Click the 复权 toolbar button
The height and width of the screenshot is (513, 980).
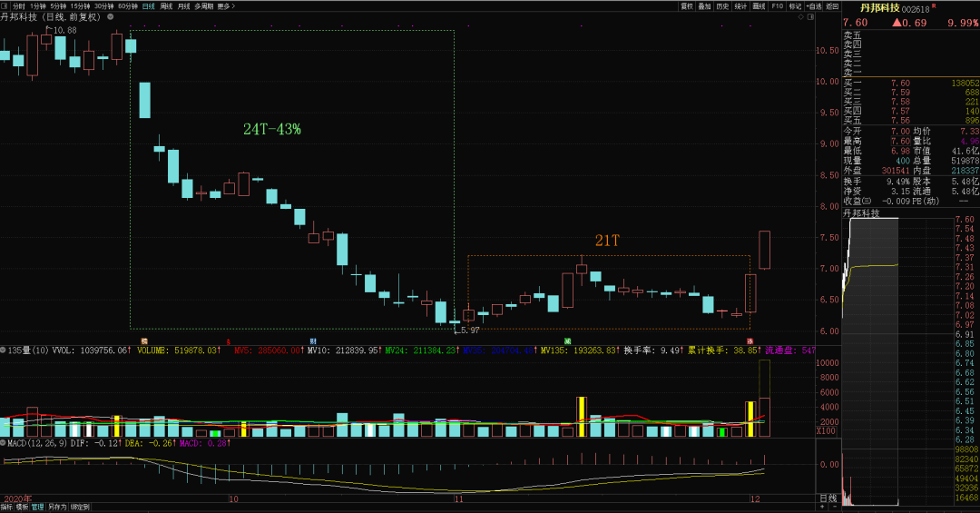tap(687, 5)
